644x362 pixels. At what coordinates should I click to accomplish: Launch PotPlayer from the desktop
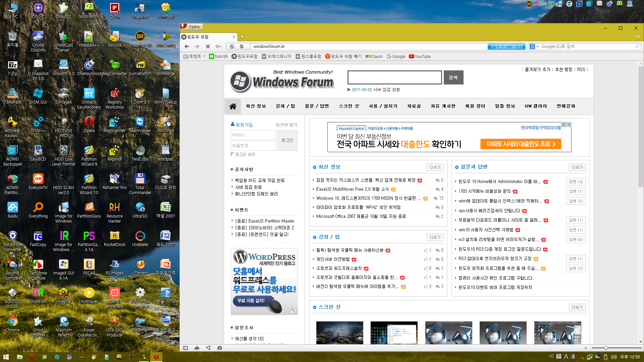[89, 296]
